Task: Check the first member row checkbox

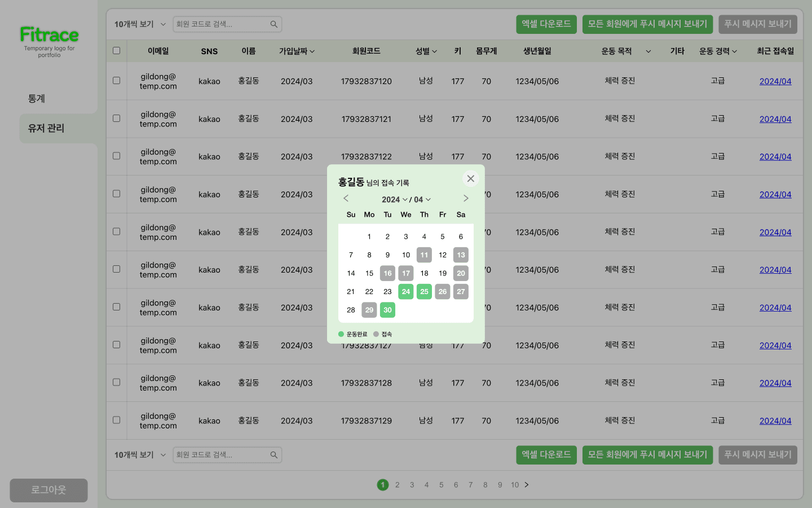Action: (117, 81)
